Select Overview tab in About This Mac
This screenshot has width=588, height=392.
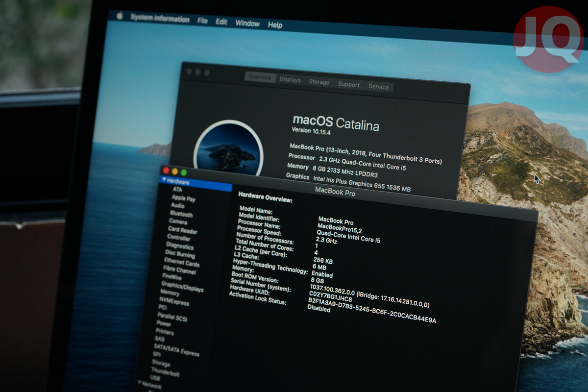(x=260, y=77)
